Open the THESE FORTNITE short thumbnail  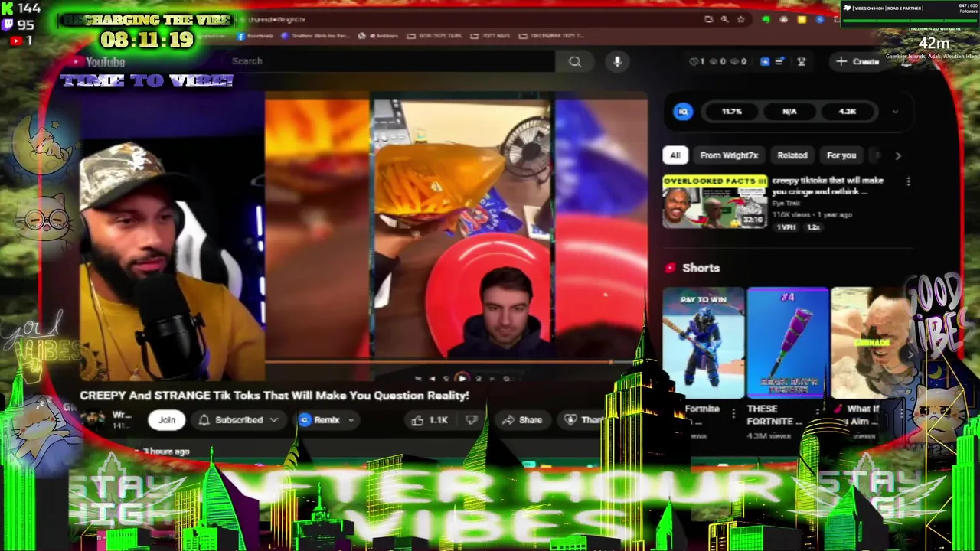point(787,343)
